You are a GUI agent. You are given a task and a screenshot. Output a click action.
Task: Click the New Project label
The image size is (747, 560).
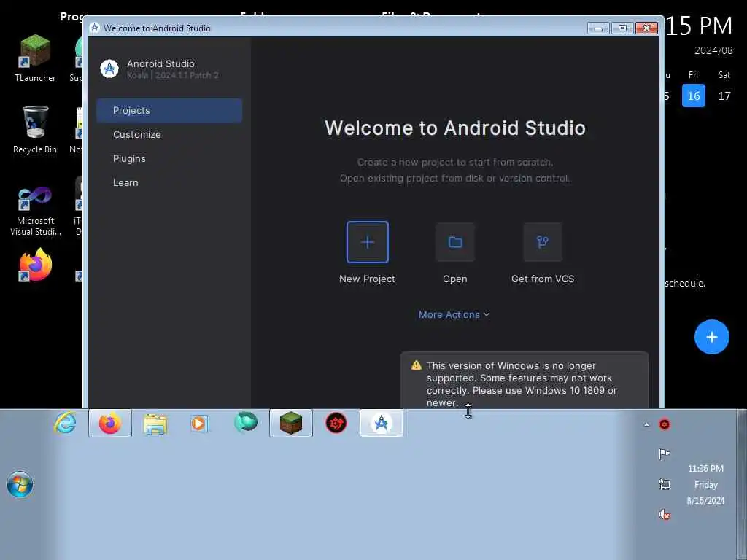[367, 279]
